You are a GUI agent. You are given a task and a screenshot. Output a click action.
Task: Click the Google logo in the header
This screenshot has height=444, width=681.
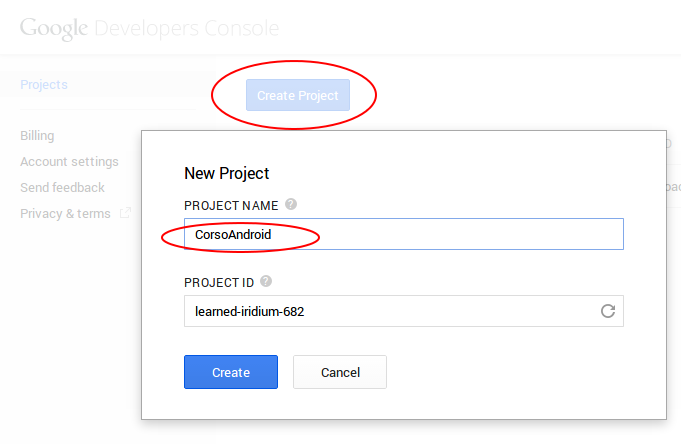[54, 29]
